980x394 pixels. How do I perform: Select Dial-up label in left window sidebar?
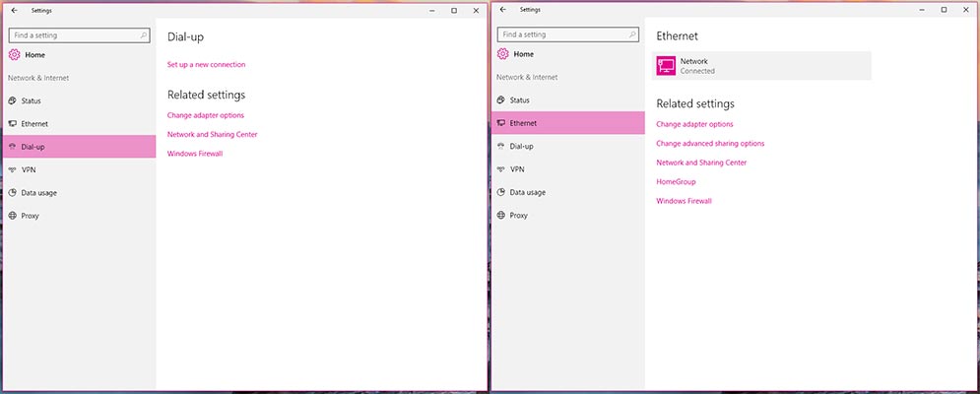[33, 147]
